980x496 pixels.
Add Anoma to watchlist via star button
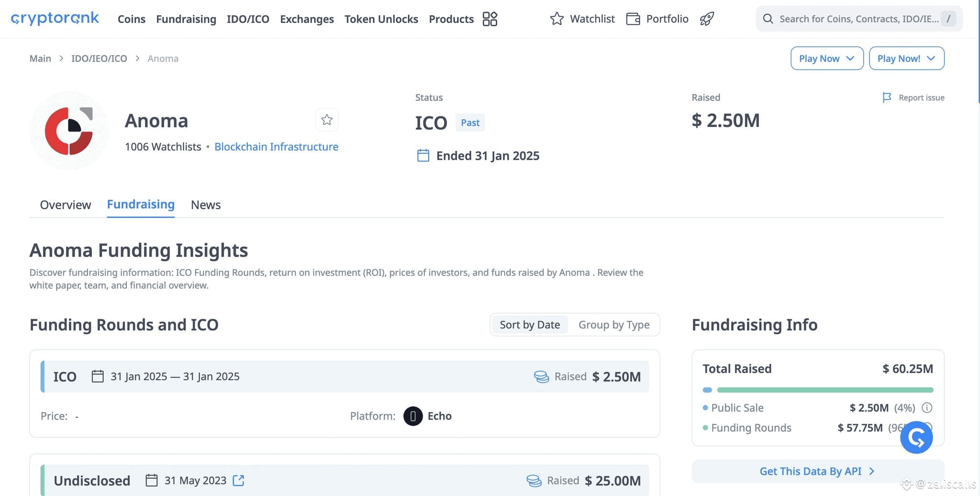327,120
